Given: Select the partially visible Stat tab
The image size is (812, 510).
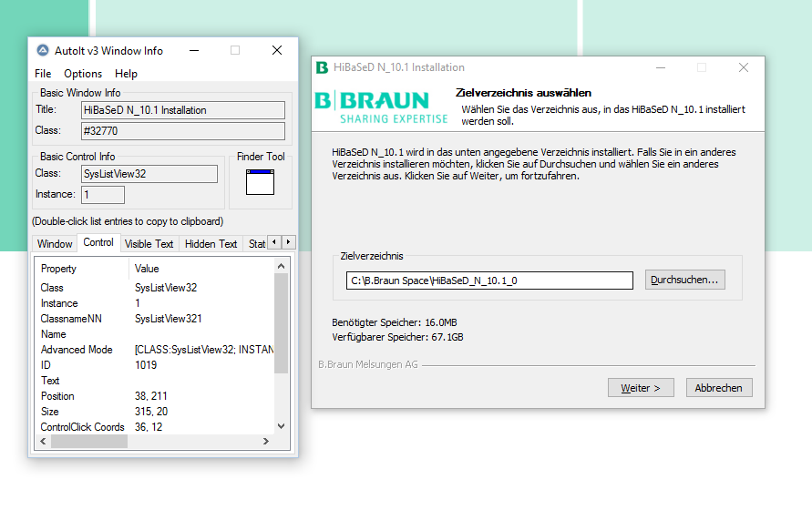Looking at the screenshot, I should (x=256, y=244).
